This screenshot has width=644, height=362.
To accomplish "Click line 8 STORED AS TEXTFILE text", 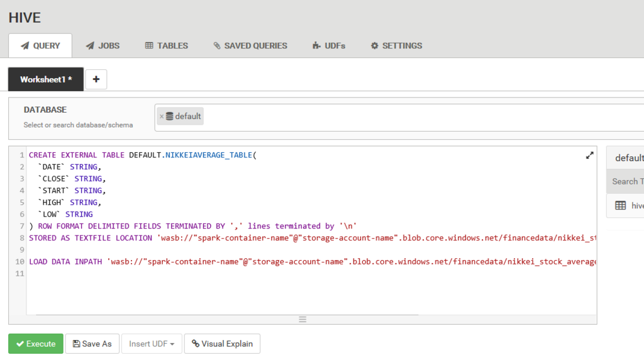I will (x=91, y=238).
